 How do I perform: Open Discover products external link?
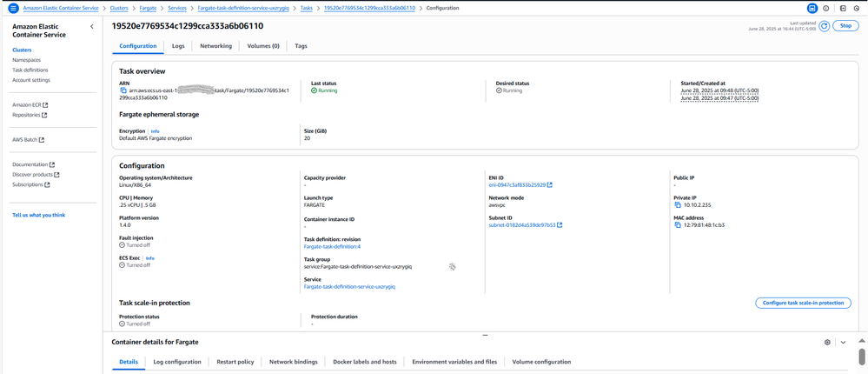[36, 175]
